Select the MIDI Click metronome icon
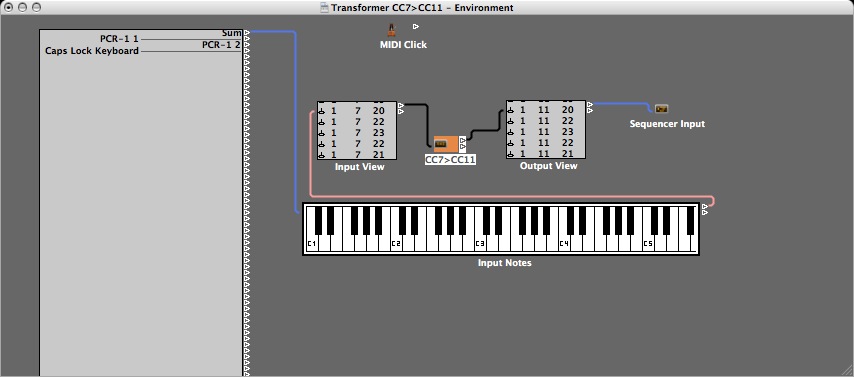The height and width of the screenshot is (377, 854). click(392, 30)
